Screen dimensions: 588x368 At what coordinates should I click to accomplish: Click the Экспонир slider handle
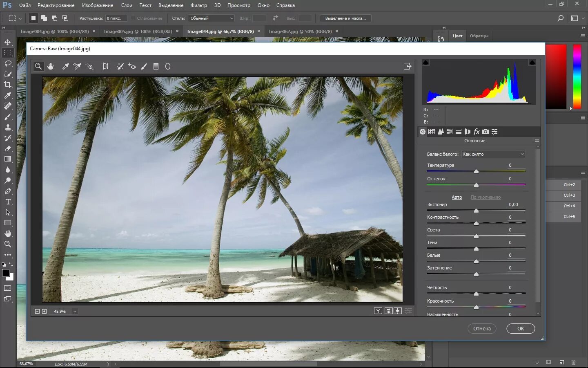coord(476,211)
